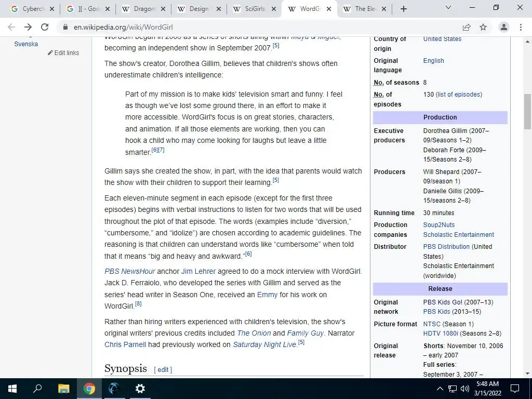Open the Settings gear in taskbar
The image size is (532, 399).
(x=140, y=389)
